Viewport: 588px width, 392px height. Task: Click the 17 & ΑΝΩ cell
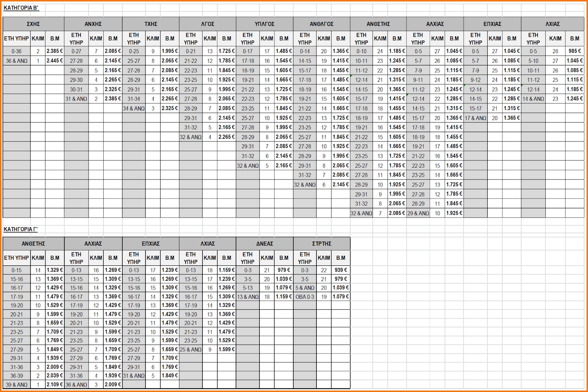coord(475,118)
